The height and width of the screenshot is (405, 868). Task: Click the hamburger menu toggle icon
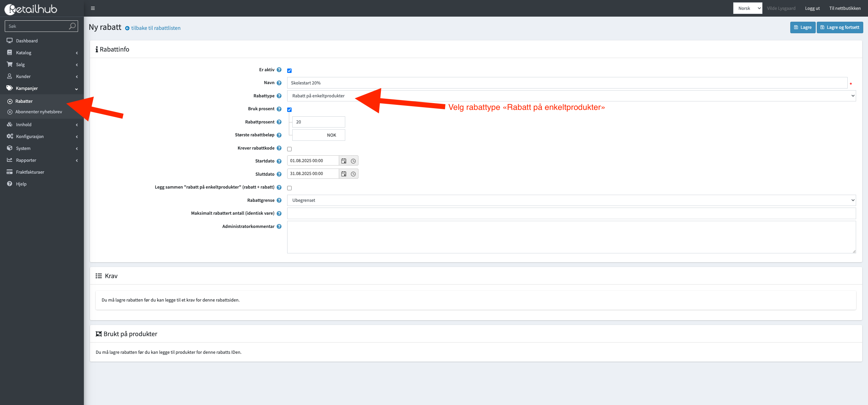click(x=93, y=8)
